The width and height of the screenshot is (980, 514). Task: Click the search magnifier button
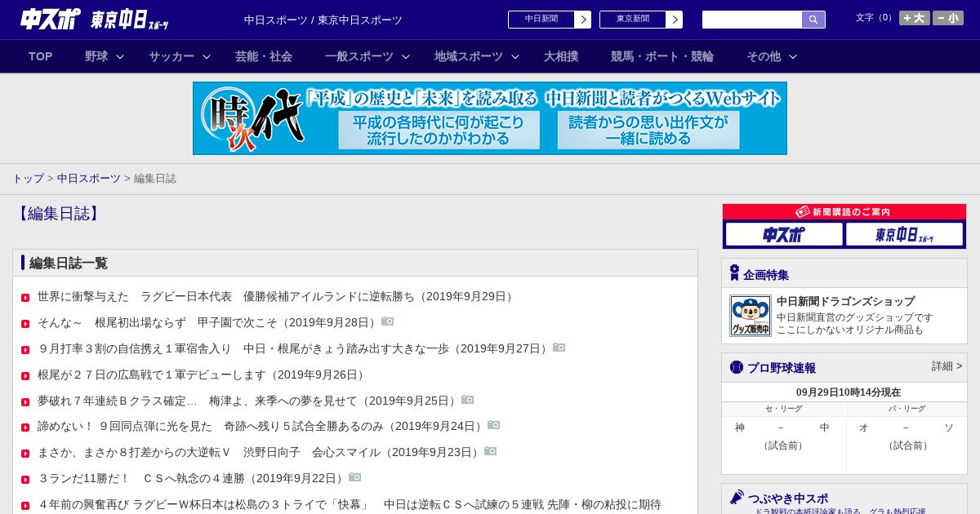click(x=813, y=20)
